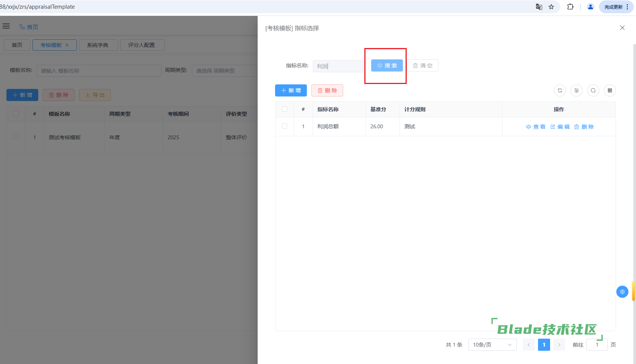This screenshot has height=364, width=636.
Task: Click the drawer's blue 新增 button
Action: pyautogui.click(x=291, y=90)
